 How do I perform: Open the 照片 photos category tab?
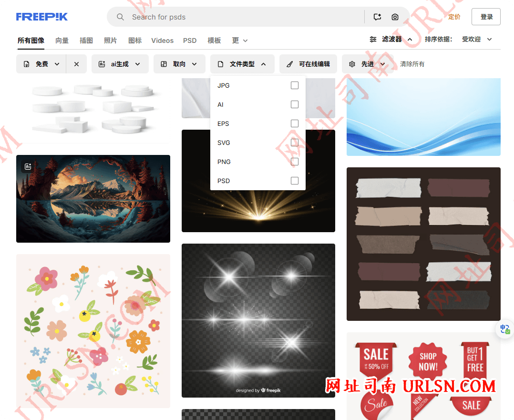[110, 40]
